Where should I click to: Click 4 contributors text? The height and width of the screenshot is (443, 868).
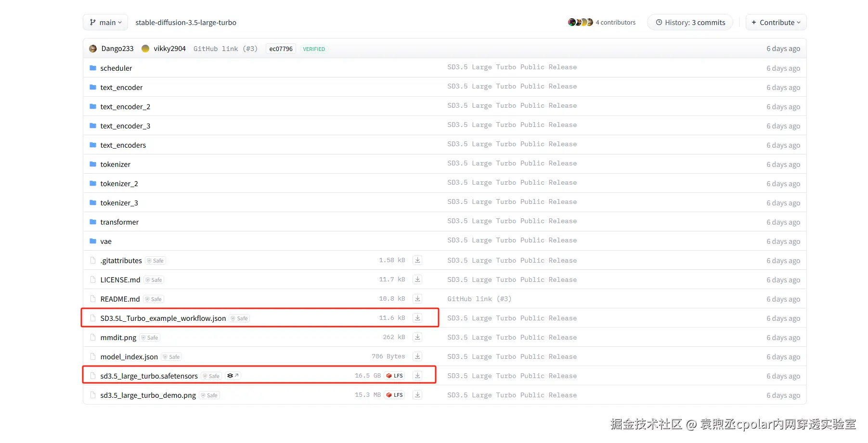pyautogui.click(x=615, y=22)
